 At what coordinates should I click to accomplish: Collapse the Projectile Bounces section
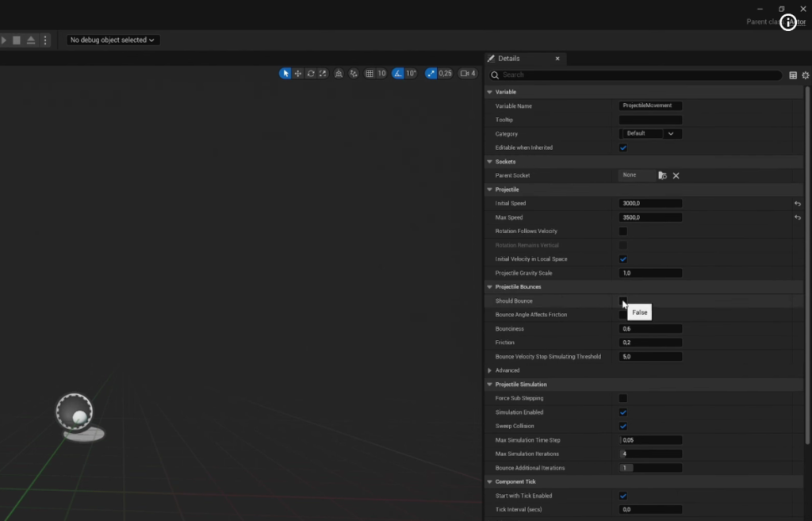(490, 287)
